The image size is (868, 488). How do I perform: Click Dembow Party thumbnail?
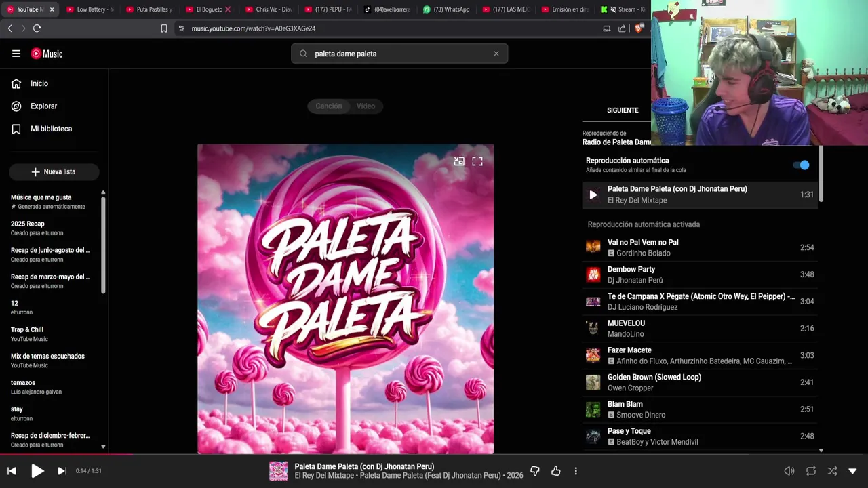(x=593, y=274)
